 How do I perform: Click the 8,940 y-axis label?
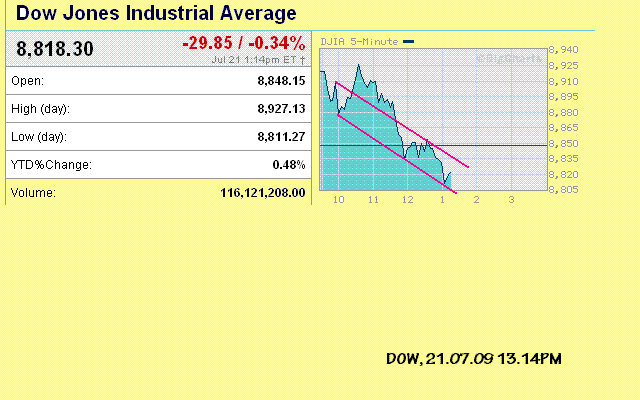(x=564, y=50)
